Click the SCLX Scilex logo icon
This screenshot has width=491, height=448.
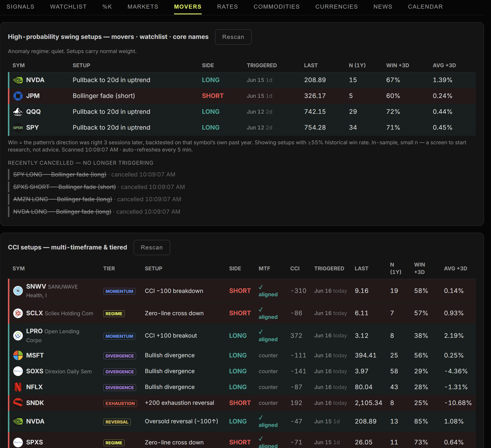tap(18, 313)
